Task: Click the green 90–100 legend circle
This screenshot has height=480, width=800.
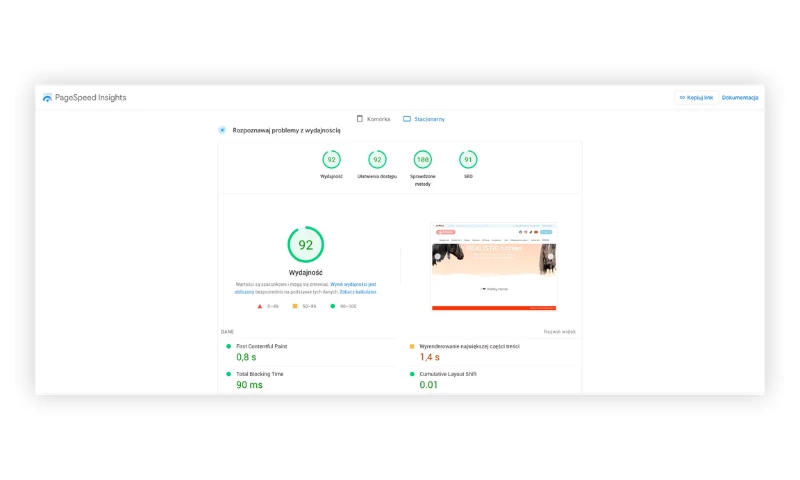Action: pos(333,306)
